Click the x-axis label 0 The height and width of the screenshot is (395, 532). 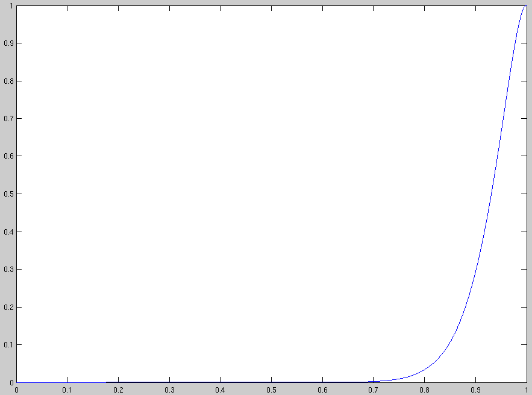click(x=16, y=390)
